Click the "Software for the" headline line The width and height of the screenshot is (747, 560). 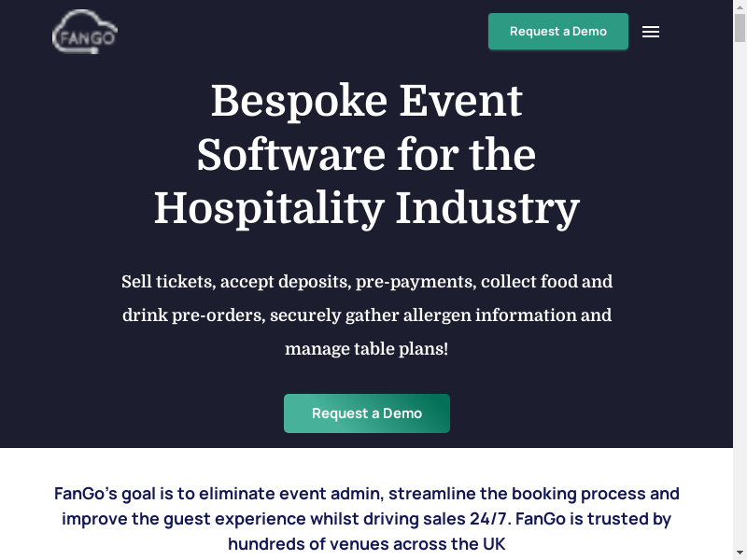(x=367, y=154)
